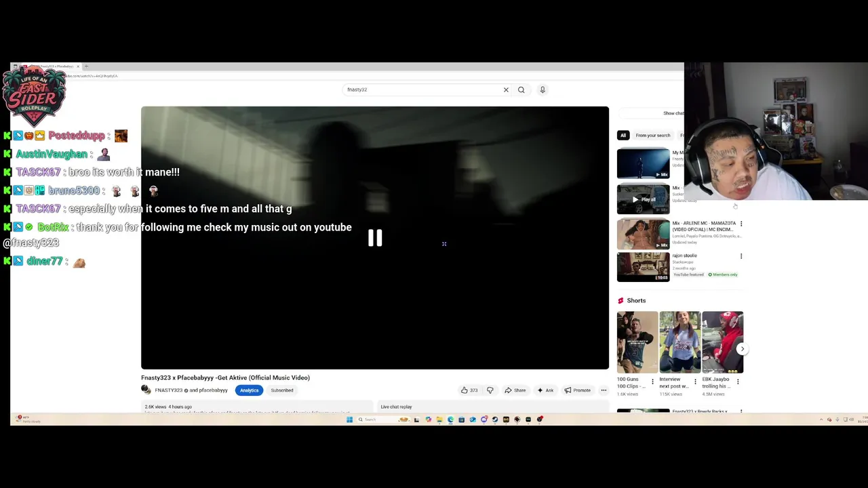Click the Members only badge
Screen dimensions: 868x488
click(x=723, y=274)
